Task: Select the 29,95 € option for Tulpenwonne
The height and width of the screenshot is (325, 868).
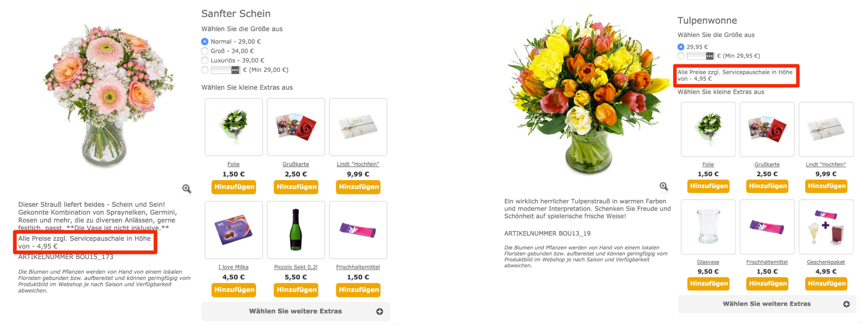Action: point(681,47)
